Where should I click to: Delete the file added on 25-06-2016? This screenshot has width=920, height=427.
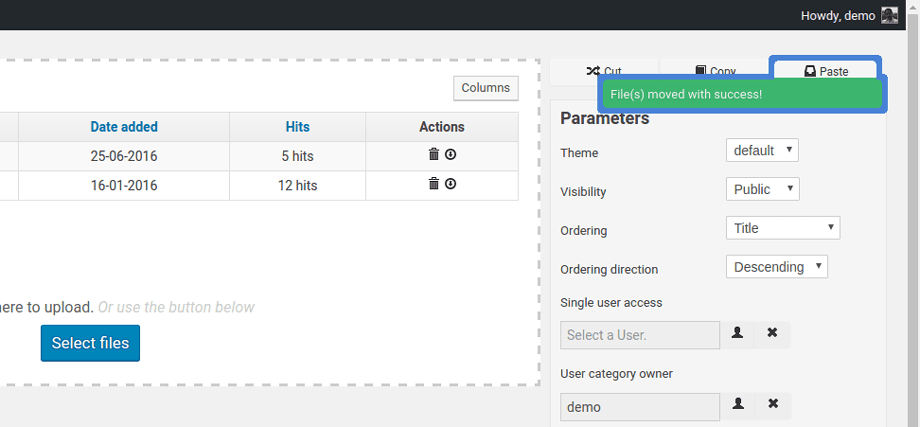pyautogui.click(x=433, y=155)
